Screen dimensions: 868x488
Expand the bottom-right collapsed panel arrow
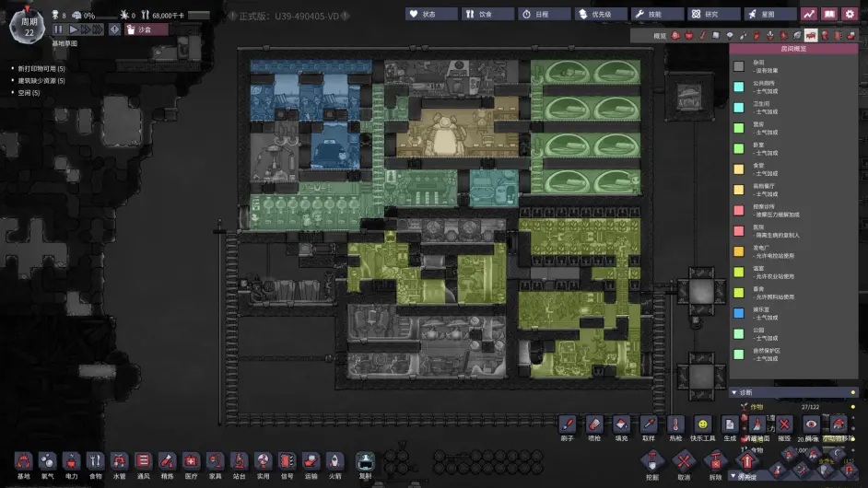(x=733, y=475)
